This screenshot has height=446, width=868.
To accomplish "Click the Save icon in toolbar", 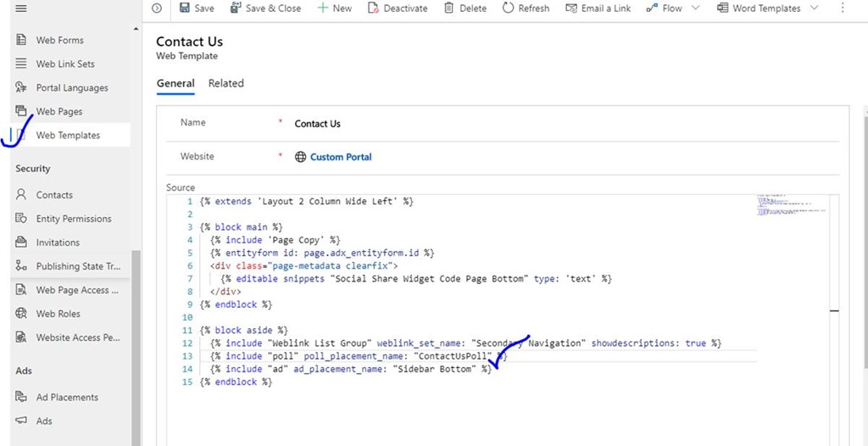I will (x=185, y=8).
